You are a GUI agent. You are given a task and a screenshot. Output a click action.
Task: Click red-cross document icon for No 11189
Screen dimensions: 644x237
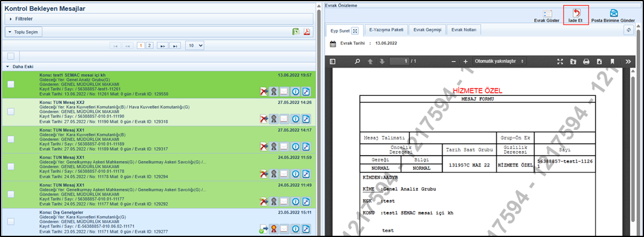click(x=264, y=146)
